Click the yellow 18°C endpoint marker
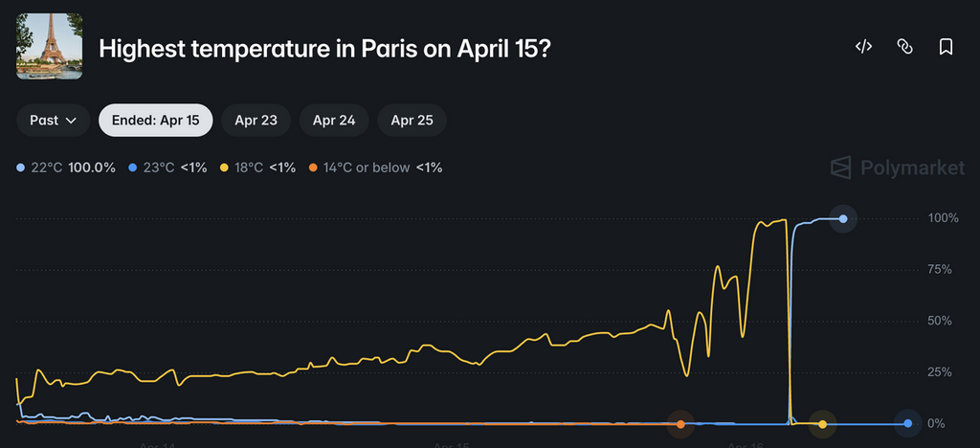 click(x=823, y=423)
